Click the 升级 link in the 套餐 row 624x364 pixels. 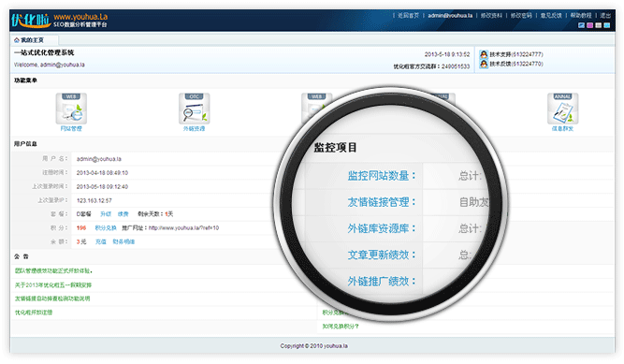coord(106,214)
